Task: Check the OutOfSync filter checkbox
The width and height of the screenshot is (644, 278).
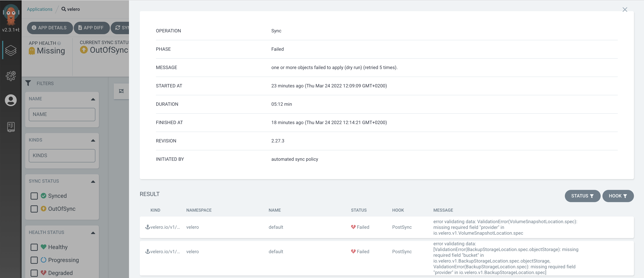Action: [34, 209]
